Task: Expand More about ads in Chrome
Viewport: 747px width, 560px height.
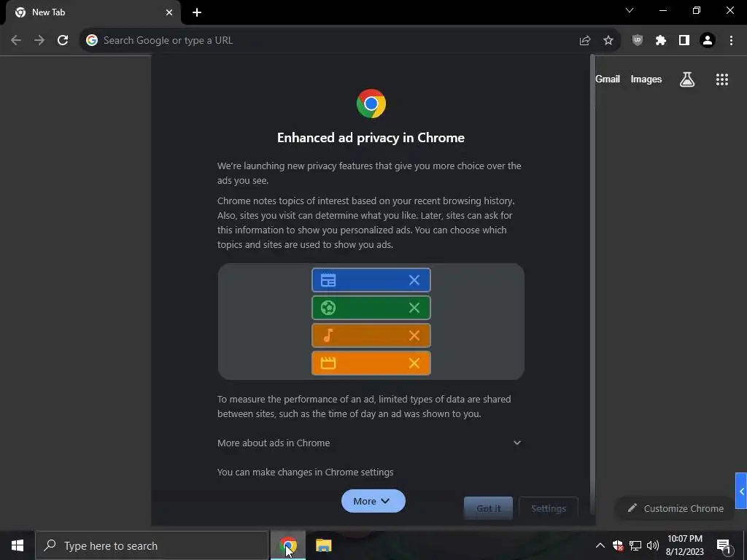Action: tap(369, 443)
